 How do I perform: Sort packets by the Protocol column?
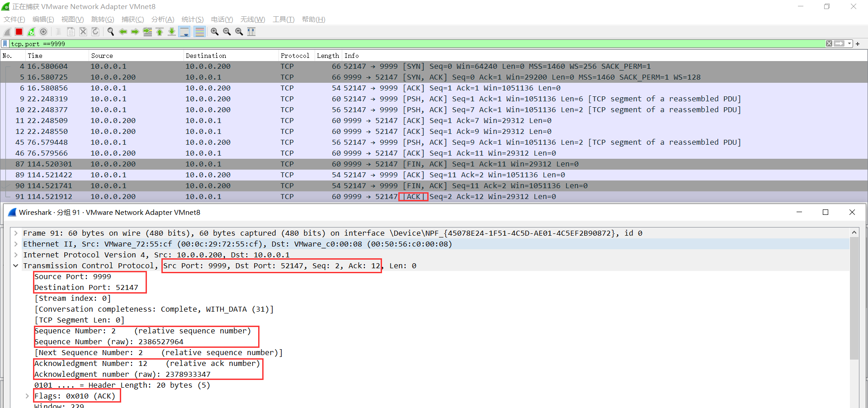pyautogui.click(x=297, y=56)
